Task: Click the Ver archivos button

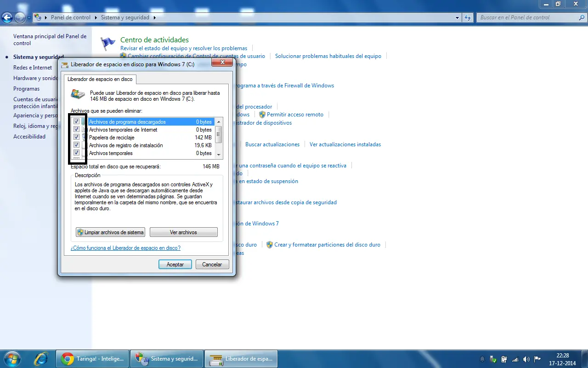Action: 183,232
